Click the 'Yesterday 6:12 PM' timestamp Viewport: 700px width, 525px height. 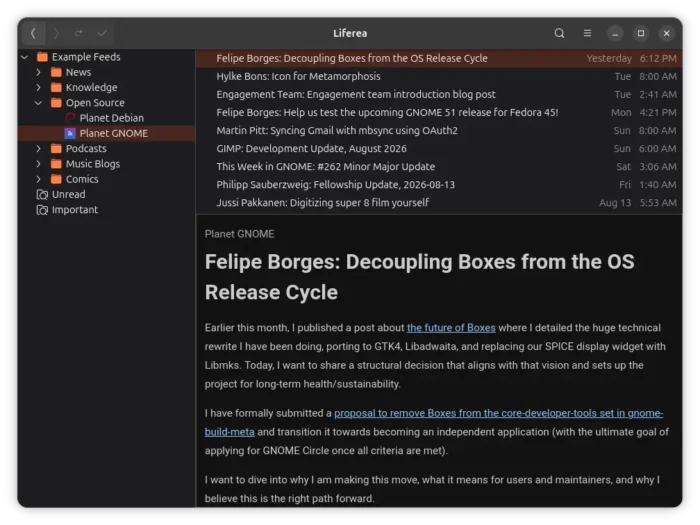pyautogui.click(x=631, y=58)
